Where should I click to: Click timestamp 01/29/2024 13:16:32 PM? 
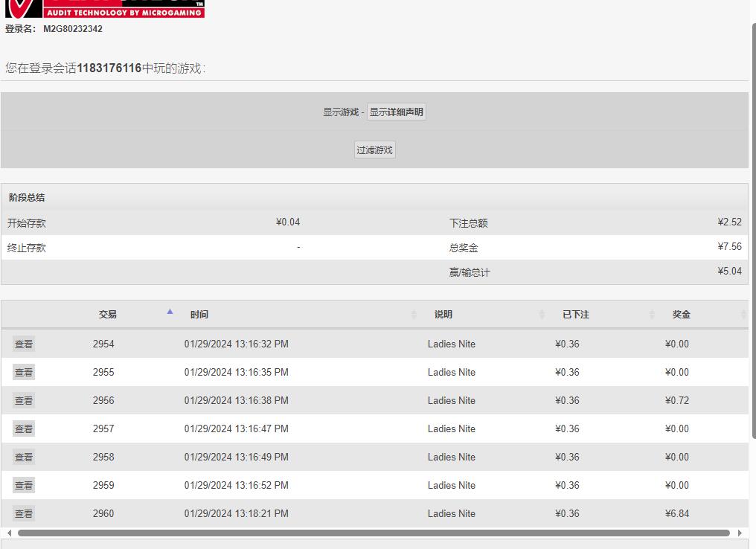237,344
